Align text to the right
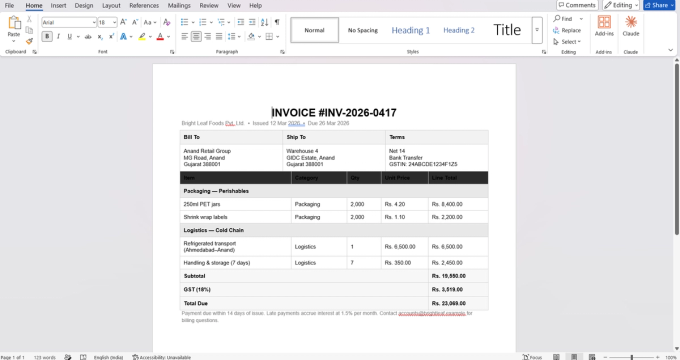680x360 pixels. [208, 37]
